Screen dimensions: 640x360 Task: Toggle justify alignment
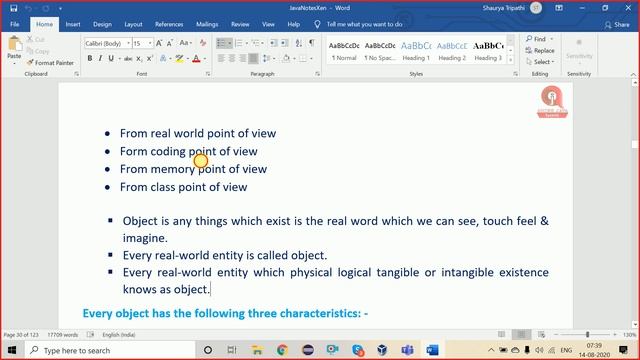pyautogui.click(x=253, y=59)
